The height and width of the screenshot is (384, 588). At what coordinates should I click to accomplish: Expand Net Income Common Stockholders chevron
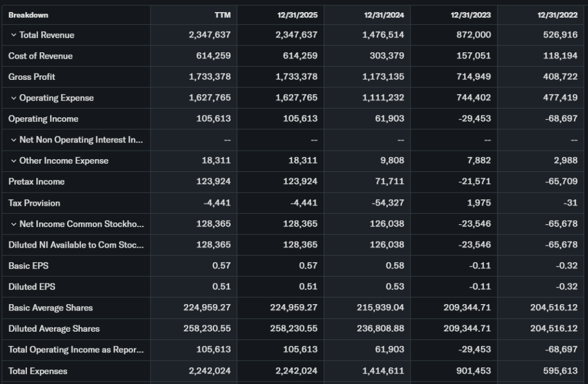coord(13,224)
